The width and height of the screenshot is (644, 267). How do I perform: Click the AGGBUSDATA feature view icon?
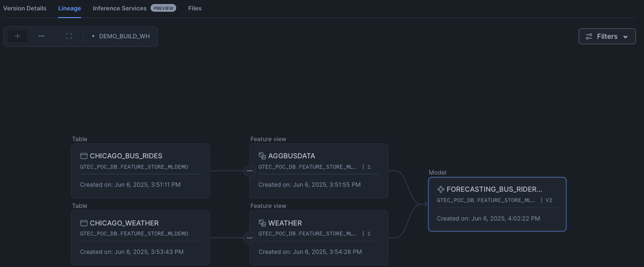point(262,156)
